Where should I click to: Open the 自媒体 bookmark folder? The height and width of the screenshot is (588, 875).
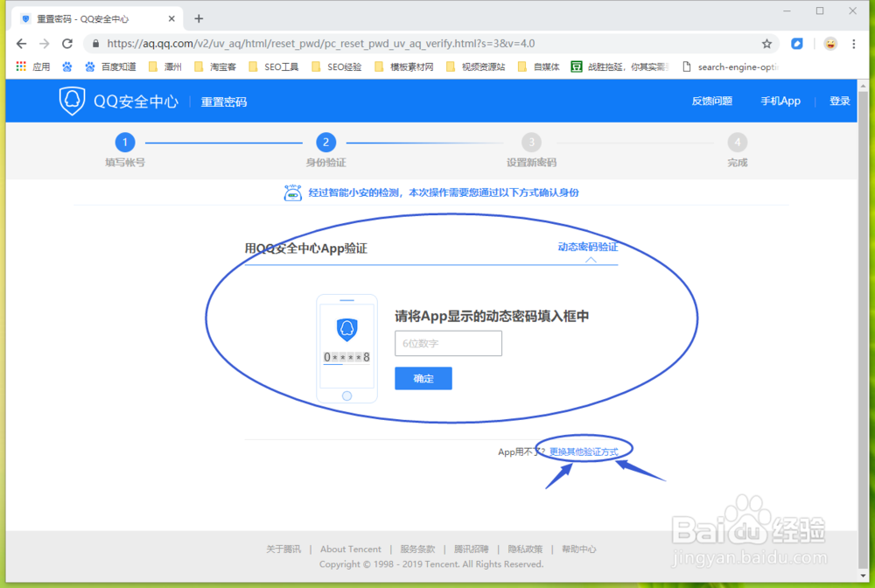[x=538, y=67]
